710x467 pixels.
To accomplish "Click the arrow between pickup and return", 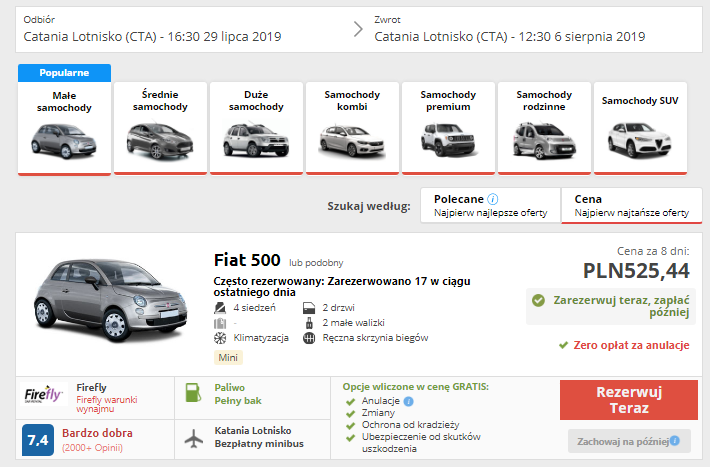I will pyautogui.click(x=358, y=29).
